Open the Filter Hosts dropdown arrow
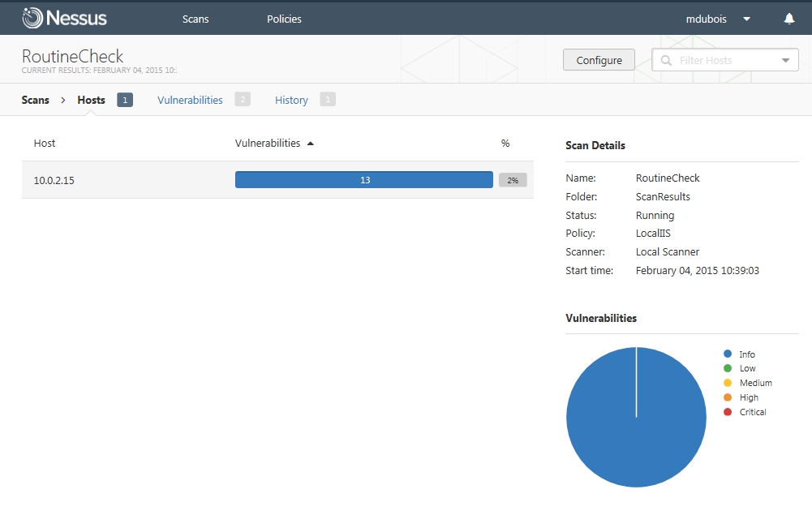The width and height of the screenshot is (812, 515). 785,61
